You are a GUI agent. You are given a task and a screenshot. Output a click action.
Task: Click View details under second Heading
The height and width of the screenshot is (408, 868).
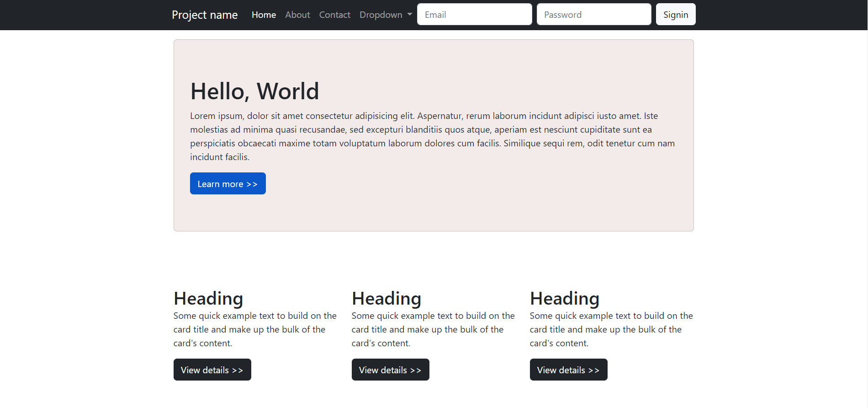[390, 370]
